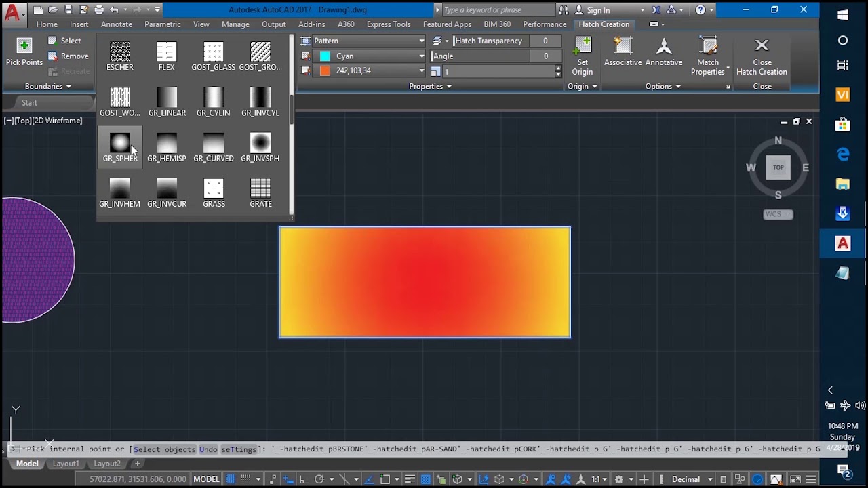Click the [Top] view control label
The width and height of the screenshot is (868, 488).
[x=23, y=121]
